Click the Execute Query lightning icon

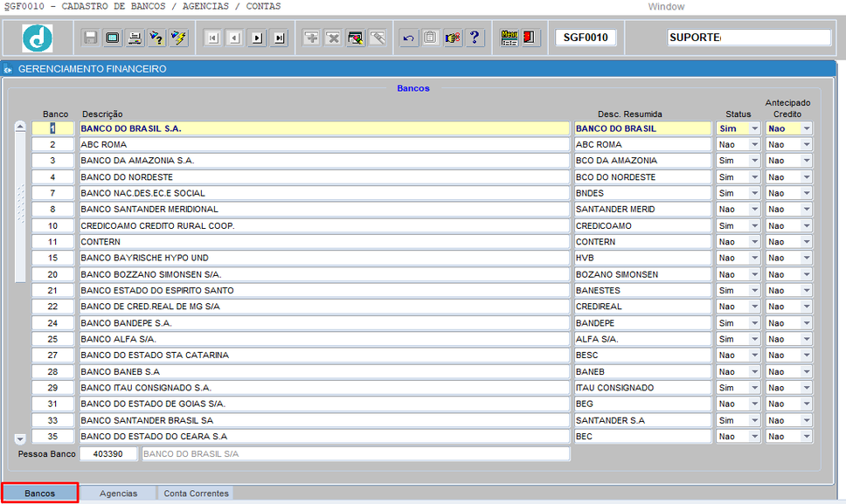point(178,38)
